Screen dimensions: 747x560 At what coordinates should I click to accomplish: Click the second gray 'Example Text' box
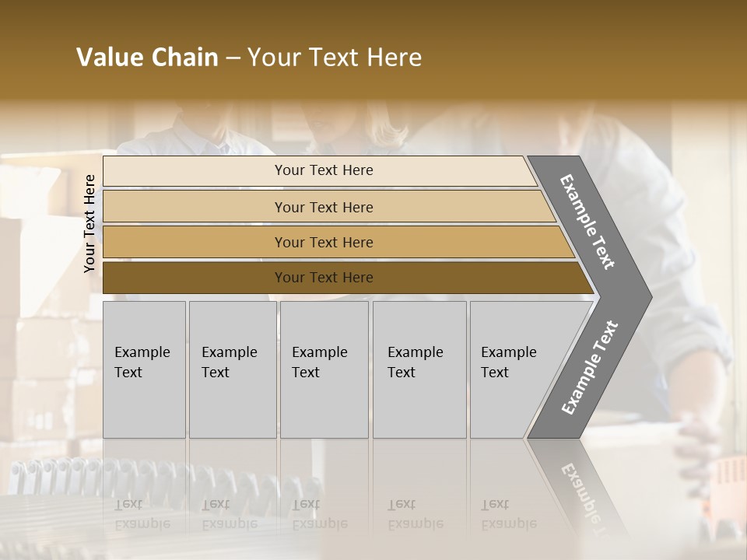click(233, 369)
